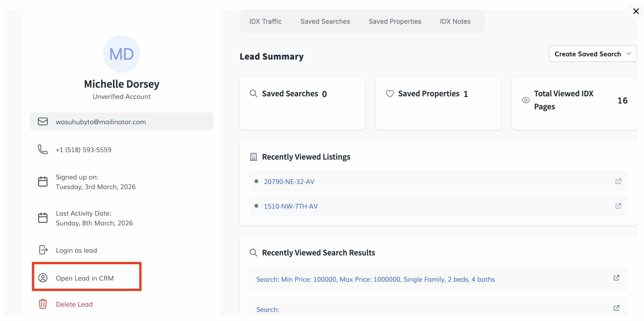Close the lead details panel
This screenshot has height=321, width=644.
pyautogui.click(x=636, y=11)
